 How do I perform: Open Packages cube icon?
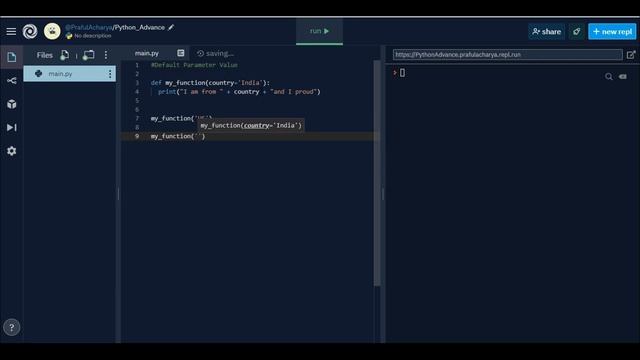click(x=11, y=104)
